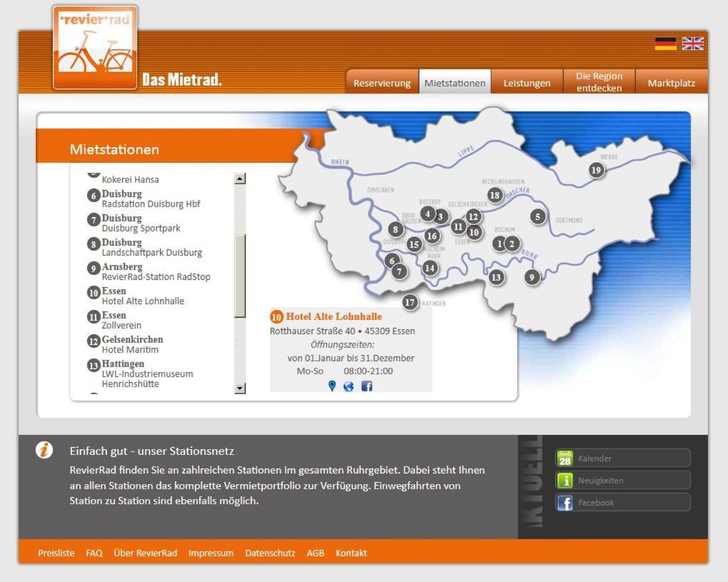
Task: Open the Leistungen tab
Action: pos(527,84)
